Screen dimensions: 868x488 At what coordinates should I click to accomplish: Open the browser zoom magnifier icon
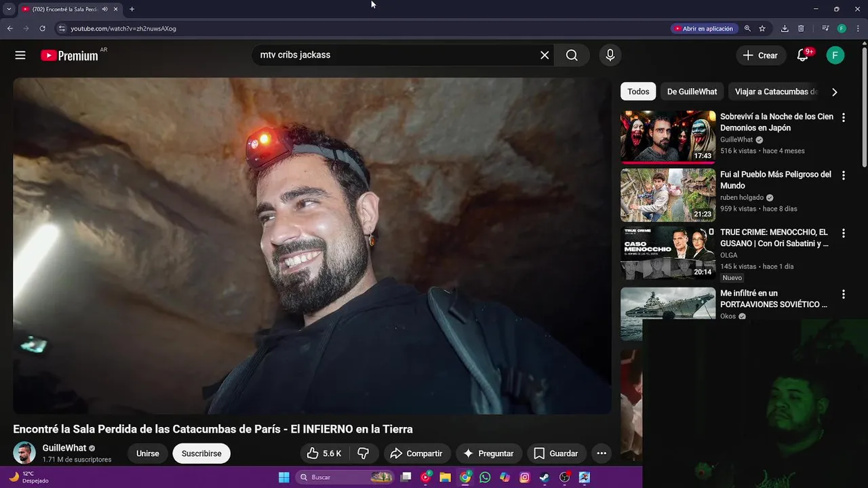(x=747, y=28)
